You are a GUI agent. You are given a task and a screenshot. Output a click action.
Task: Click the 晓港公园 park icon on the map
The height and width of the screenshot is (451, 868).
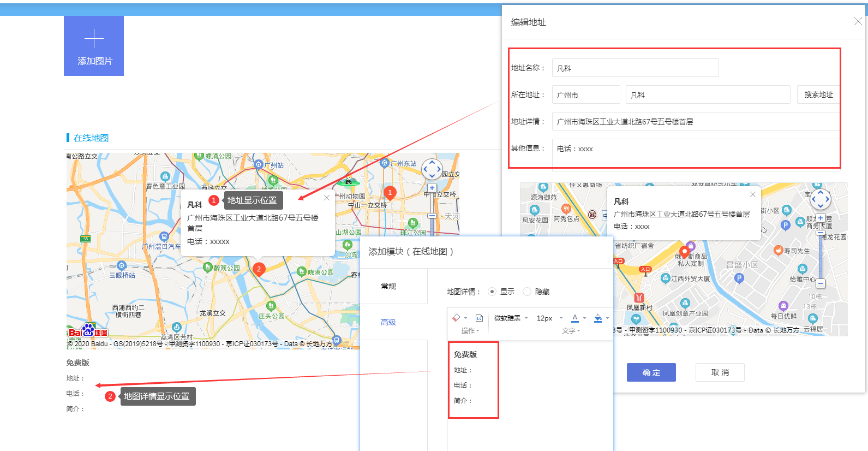[301, 271]
